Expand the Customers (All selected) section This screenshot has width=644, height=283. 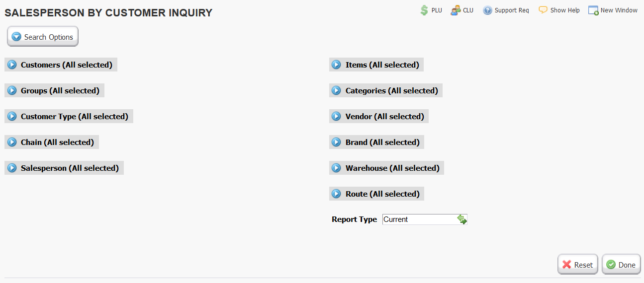coord(61,65)
